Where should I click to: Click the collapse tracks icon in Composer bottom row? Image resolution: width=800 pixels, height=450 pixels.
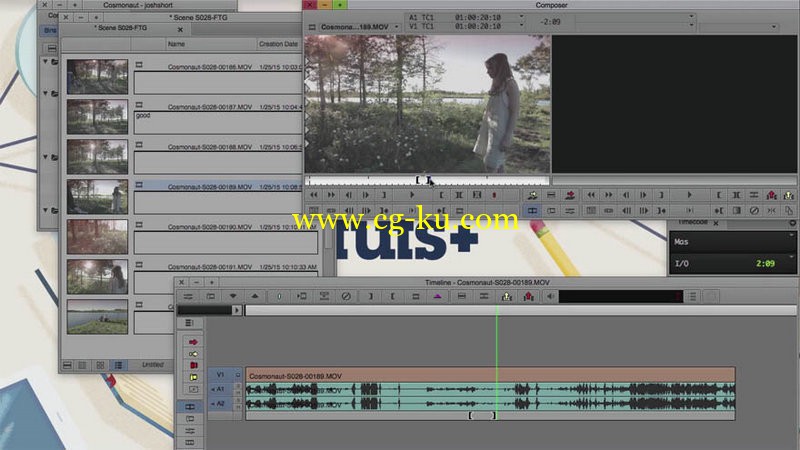point(771,210)
